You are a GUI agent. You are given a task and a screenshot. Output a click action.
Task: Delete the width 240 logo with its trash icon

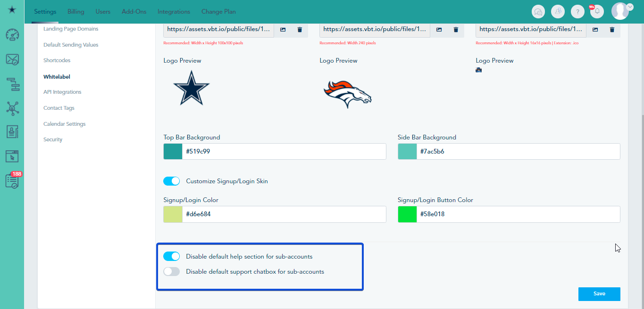pos(456,29)
